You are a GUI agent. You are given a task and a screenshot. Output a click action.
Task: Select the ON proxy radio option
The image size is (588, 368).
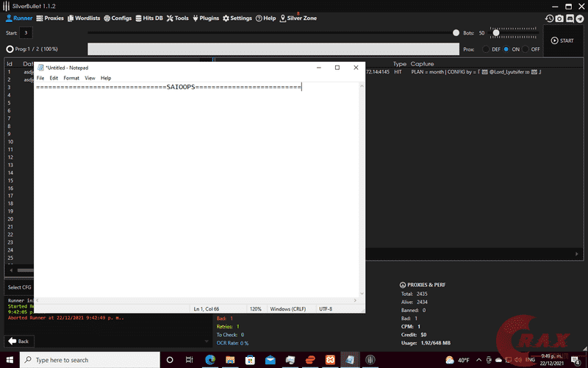506,49
